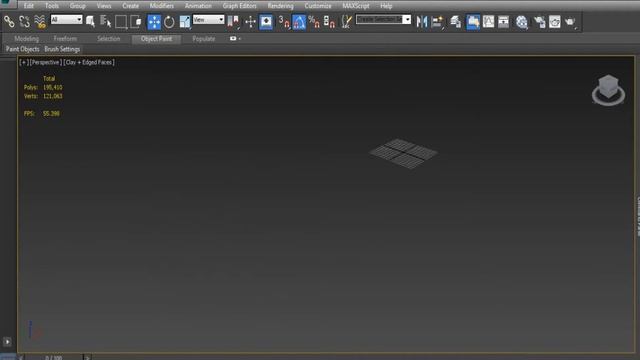Screen dimensions: 640x360
Task: Open Select by Name list icon
Action: click(105, 21)
